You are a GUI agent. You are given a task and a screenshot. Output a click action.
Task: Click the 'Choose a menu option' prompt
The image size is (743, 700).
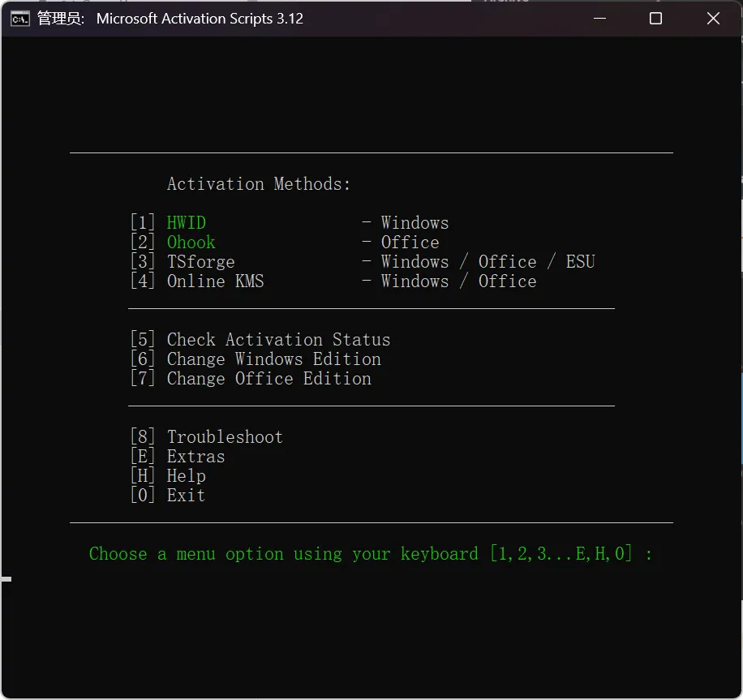[x=371, y=553]
